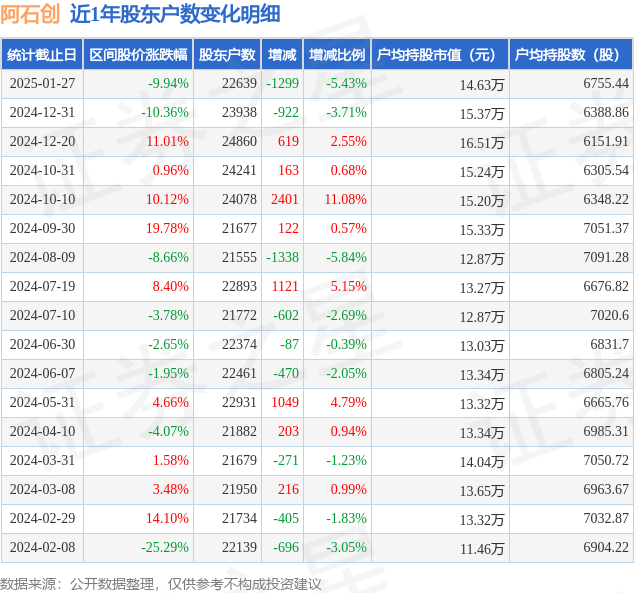
Task: Click the date cell 2024-03-31
Action: tap(42, 460)
